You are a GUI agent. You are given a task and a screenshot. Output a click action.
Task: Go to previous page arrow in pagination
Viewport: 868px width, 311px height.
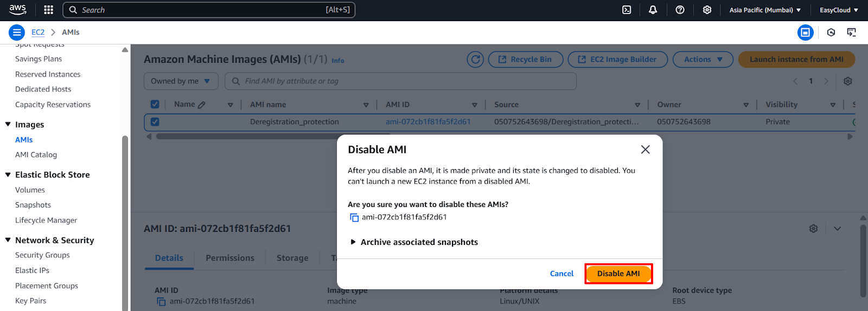pos(795,81)
